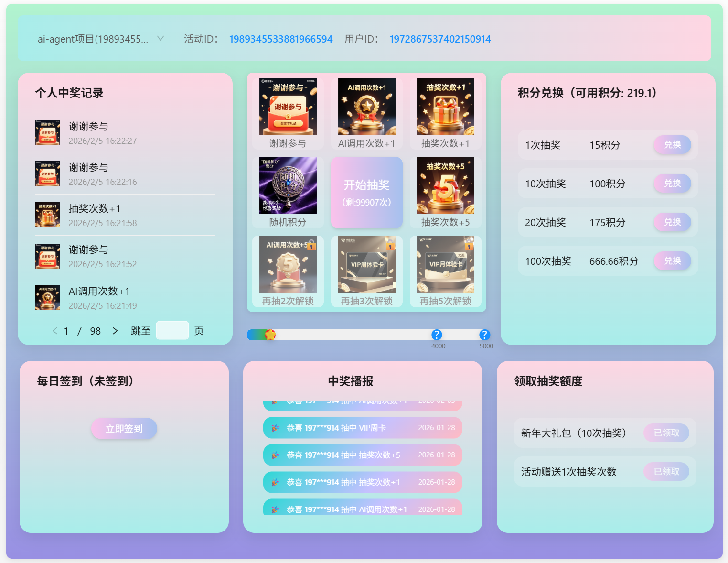Select the 谢谢参与 prize tile in grid
The image size is (728, 563).
pos(288,106)
